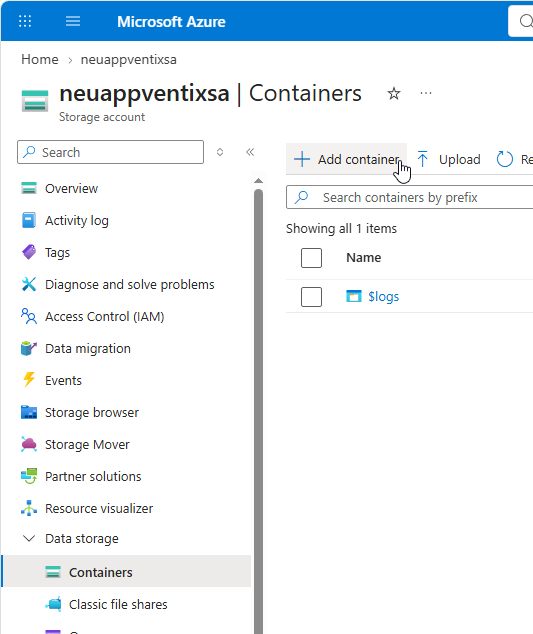Click the magnifier icon in sidebar Search
This screenshot has height=634, width=533.
point(29,152)
